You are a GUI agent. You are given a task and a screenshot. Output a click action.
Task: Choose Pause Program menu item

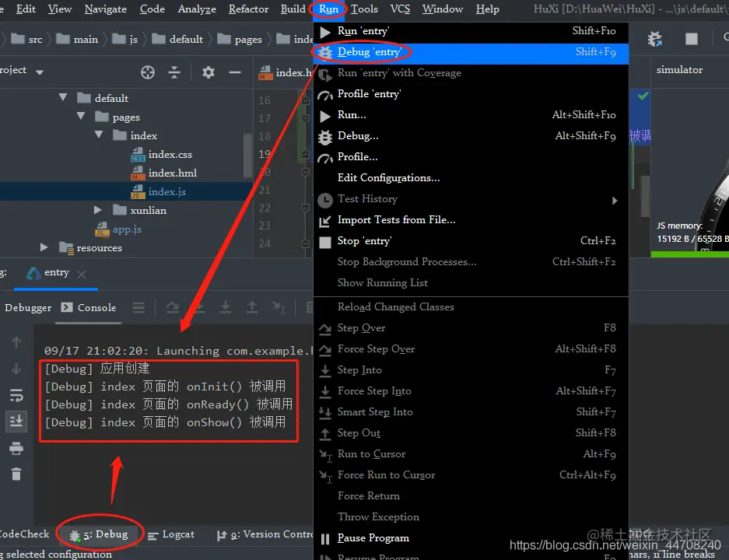point(471,537)
